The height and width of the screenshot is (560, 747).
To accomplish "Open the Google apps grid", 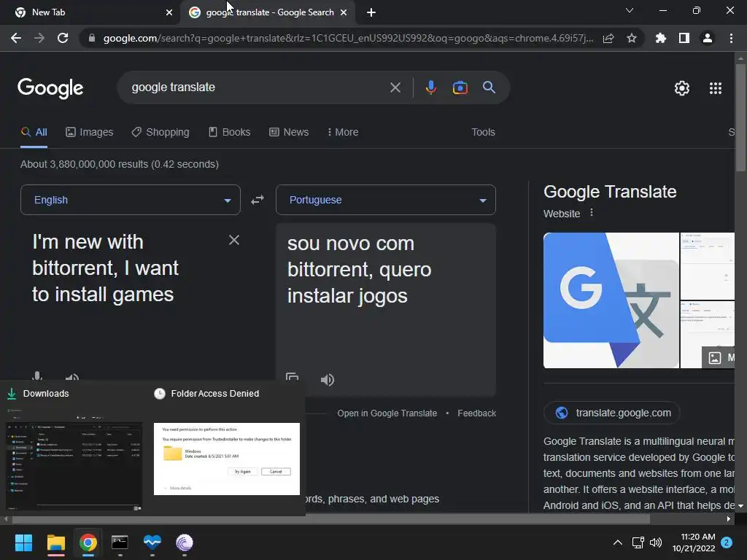I will pyautogui.click(x=716, y=88).
